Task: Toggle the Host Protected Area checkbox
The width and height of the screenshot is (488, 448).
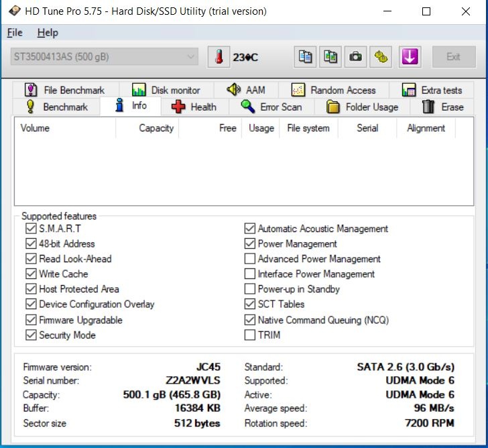Action: click(31, 289)
